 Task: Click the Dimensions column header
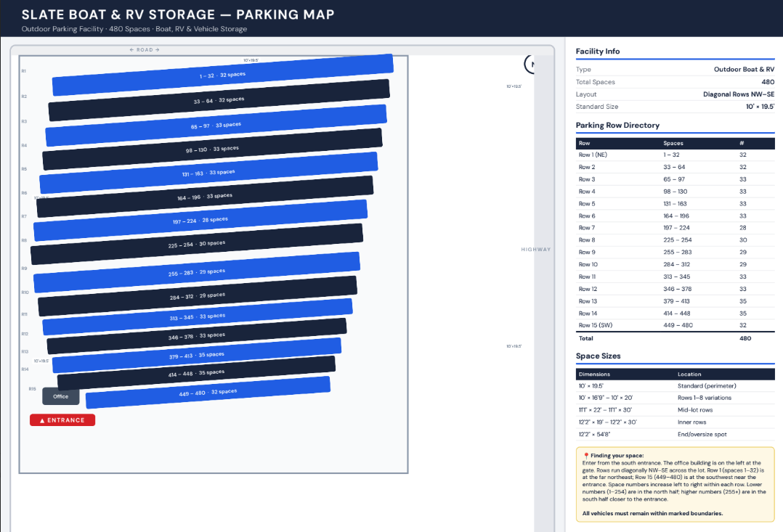[594, 374]
